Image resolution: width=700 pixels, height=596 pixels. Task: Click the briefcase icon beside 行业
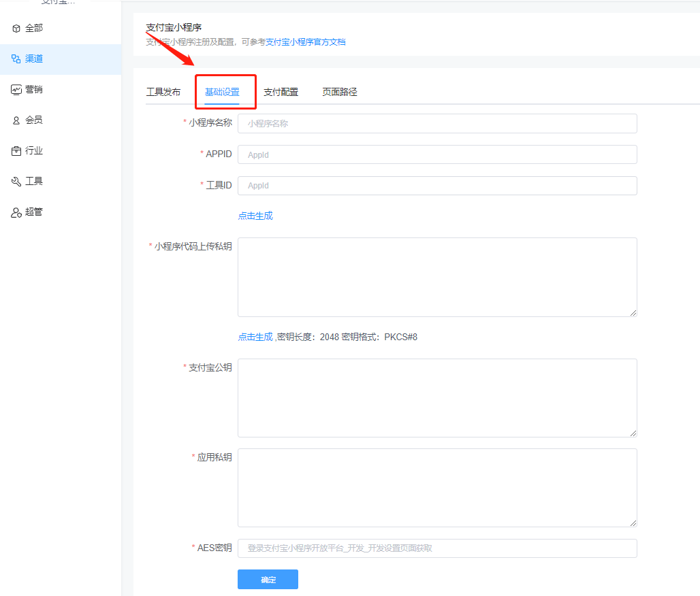tap(16, 151)
